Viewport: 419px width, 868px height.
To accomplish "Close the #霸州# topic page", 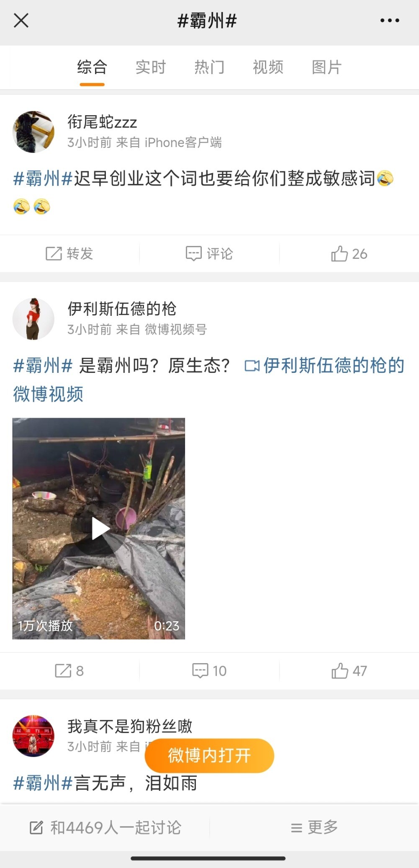I will click(x=21, y=20).
